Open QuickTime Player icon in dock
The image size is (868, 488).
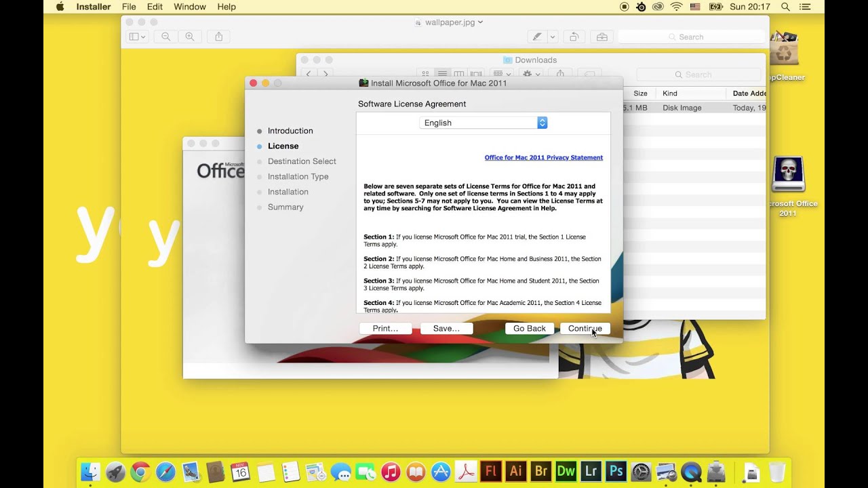[691, 471]
